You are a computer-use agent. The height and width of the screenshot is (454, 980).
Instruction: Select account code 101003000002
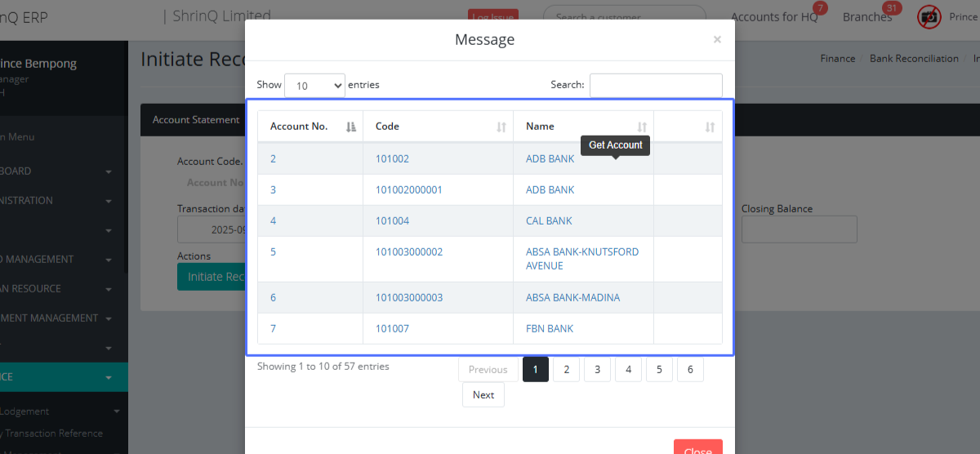coord(409,252)
